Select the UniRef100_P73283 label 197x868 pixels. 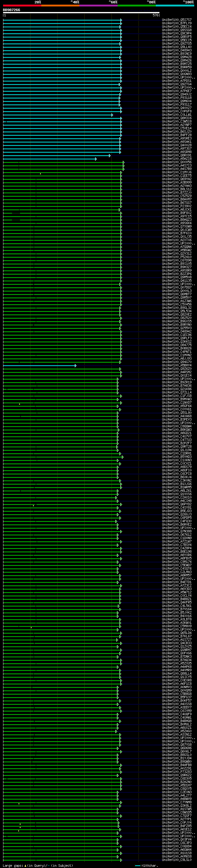tap(177, 772)
